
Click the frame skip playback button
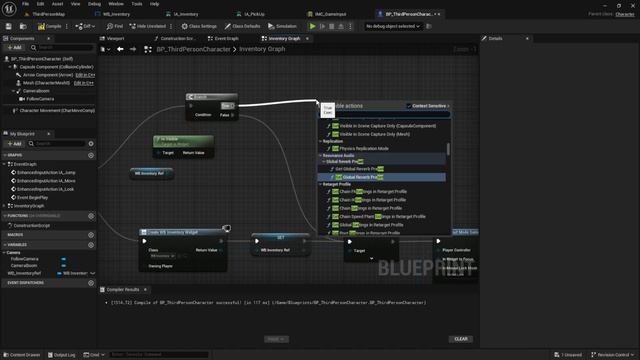coord(322,26)
